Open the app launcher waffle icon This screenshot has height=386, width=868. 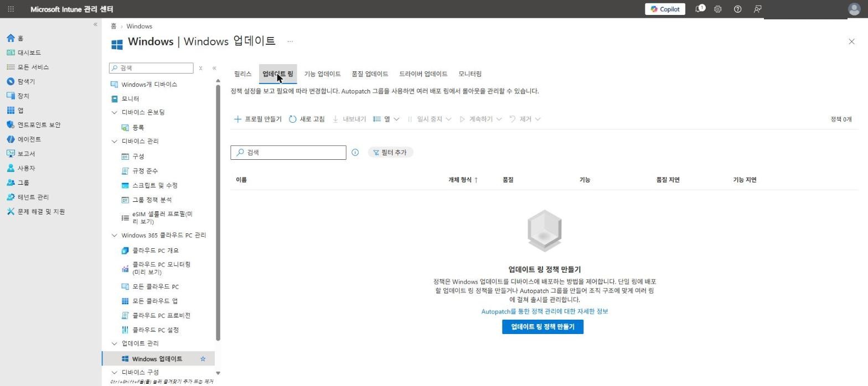click(11, 9)
